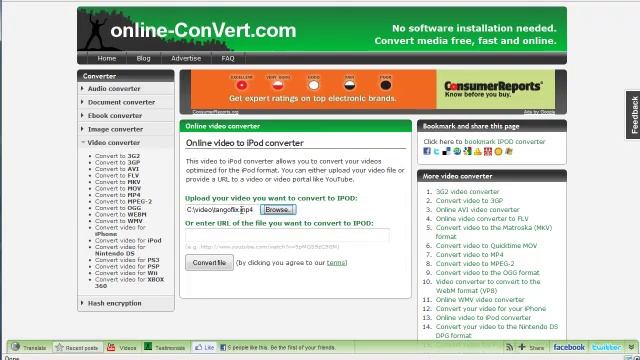Screen dimensions: 640x360
Task: Open Convert video to the OGG format link
Action: click(x=487, y=273)
